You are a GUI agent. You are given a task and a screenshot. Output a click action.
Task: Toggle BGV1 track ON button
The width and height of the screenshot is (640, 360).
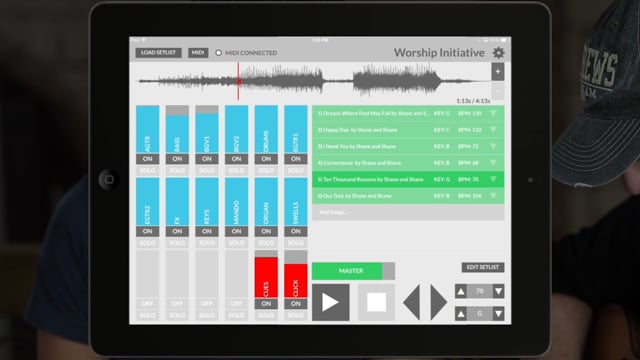[x=207, y=159]
